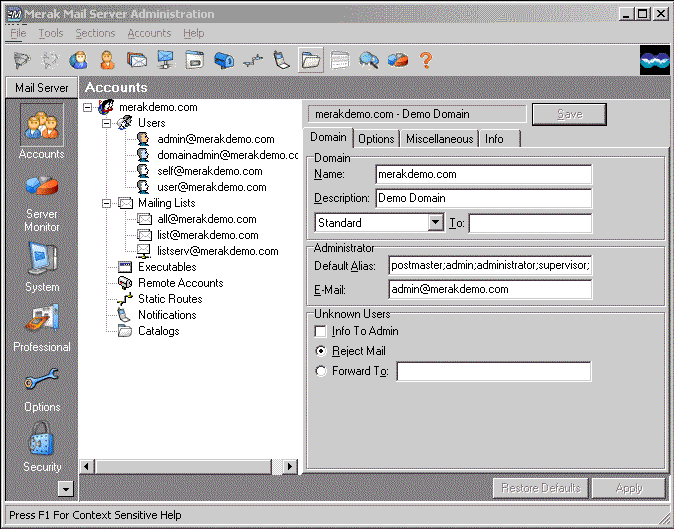Open the Options wrench icon in the sidebar

(x=42, y=379)
